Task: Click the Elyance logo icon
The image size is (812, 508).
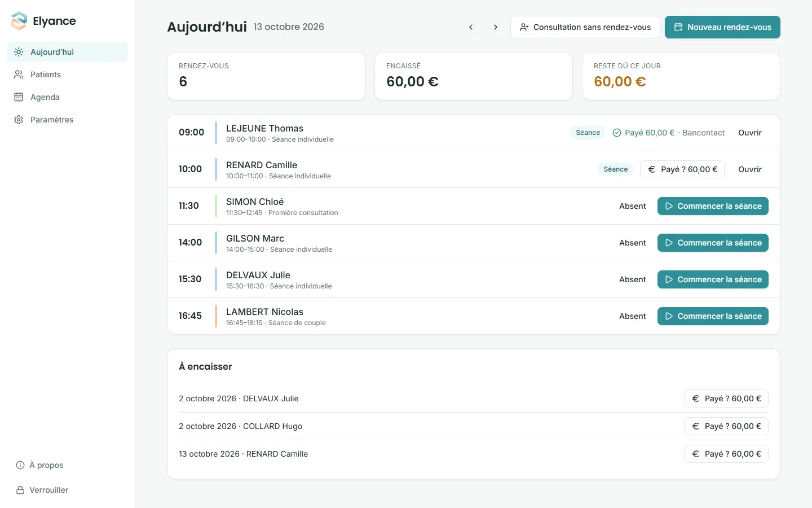Action: click(19, 21)
